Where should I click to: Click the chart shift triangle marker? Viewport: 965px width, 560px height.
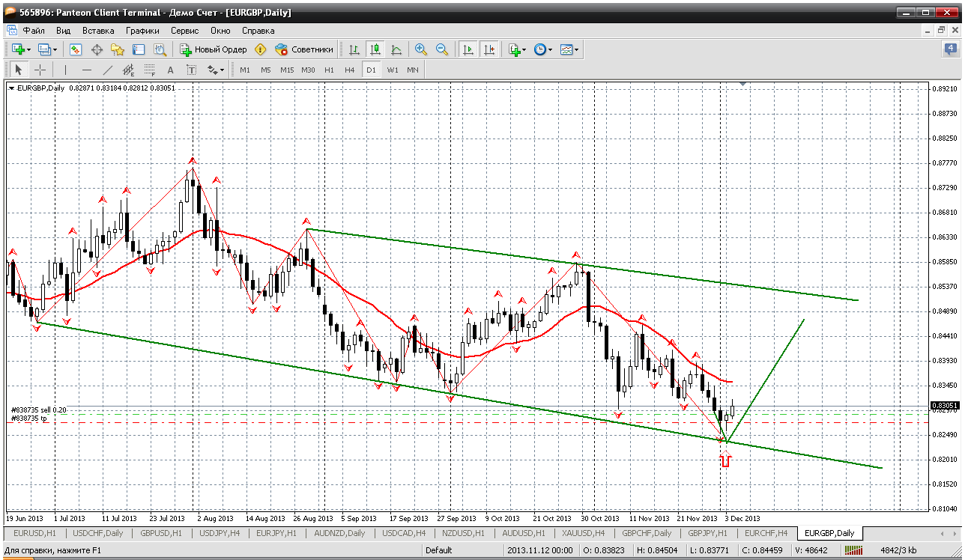[742, 85]
